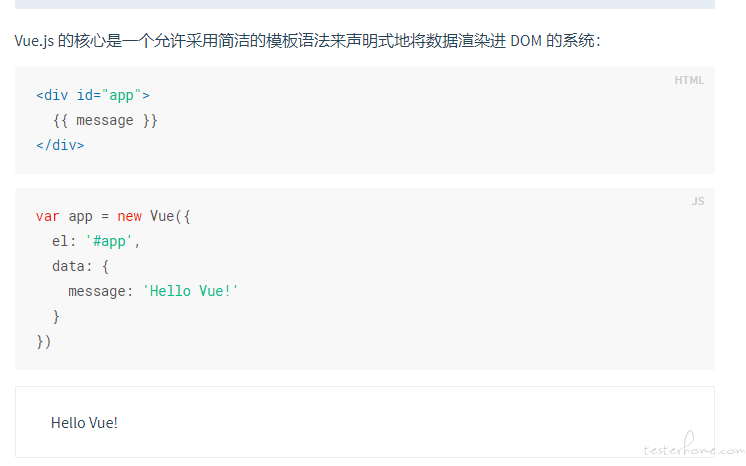Viewport: 746px width, 466px height.
Task: Click the red new keyword
Action: coord(129,217)
